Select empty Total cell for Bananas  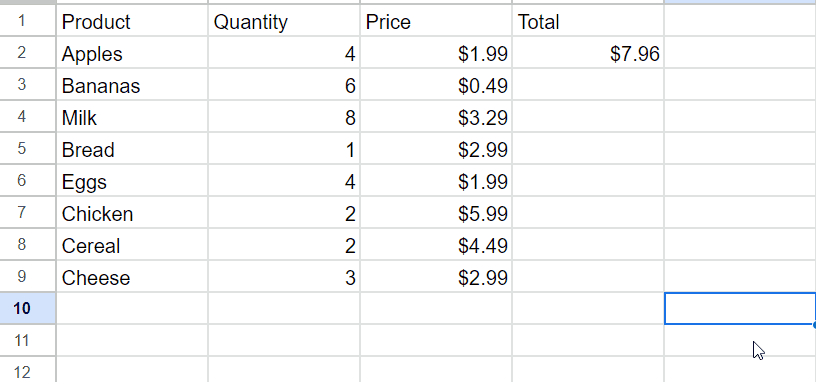tap(588, 85)
